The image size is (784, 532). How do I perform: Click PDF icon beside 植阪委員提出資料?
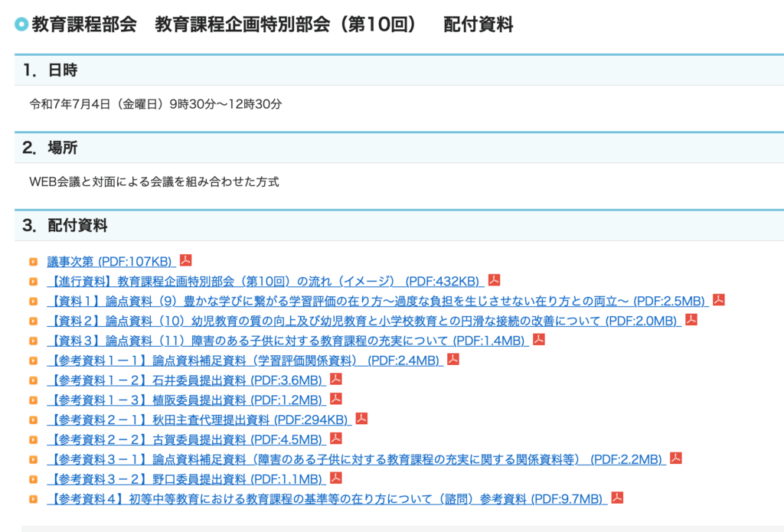click(x=335, y=400)
